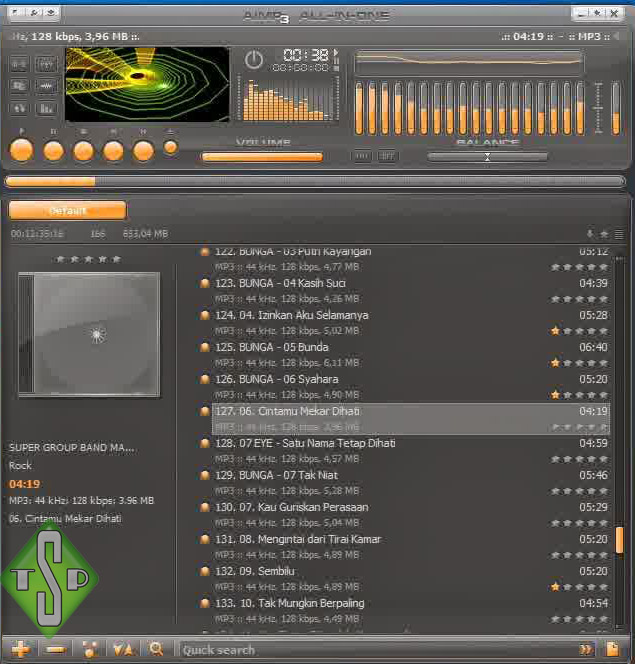
Task: Click the power icon beside the timer
Action: click(x=254, y=60)
